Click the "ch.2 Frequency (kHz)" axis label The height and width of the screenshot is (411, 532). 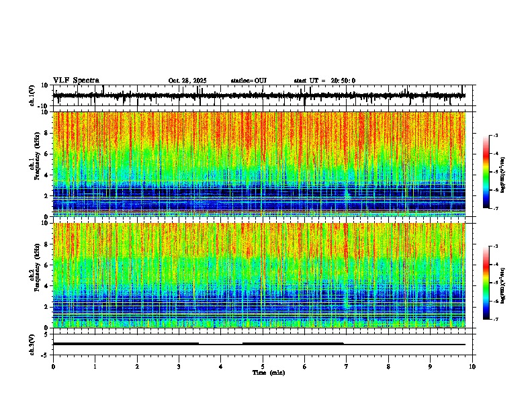pyautogui.click(x=36, y=267)
